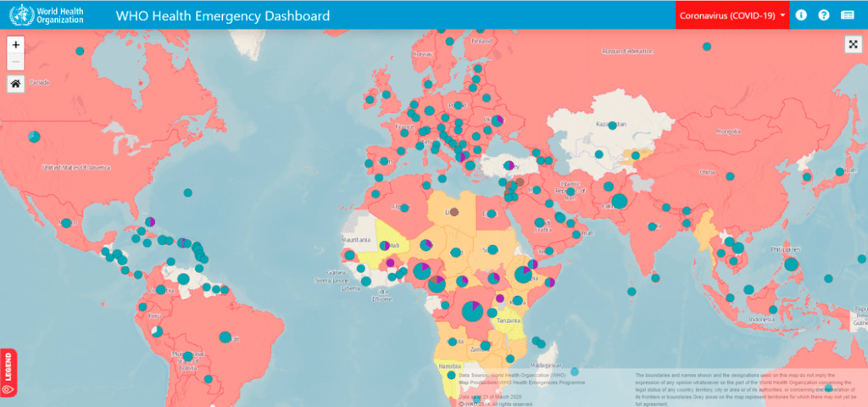Click the Mauritania country label
868x407 pixels.
(357, 240)
